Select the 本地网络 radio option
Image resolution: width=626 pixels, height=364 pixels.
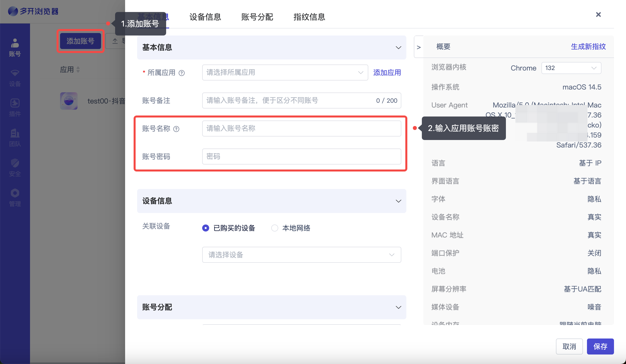275,228
